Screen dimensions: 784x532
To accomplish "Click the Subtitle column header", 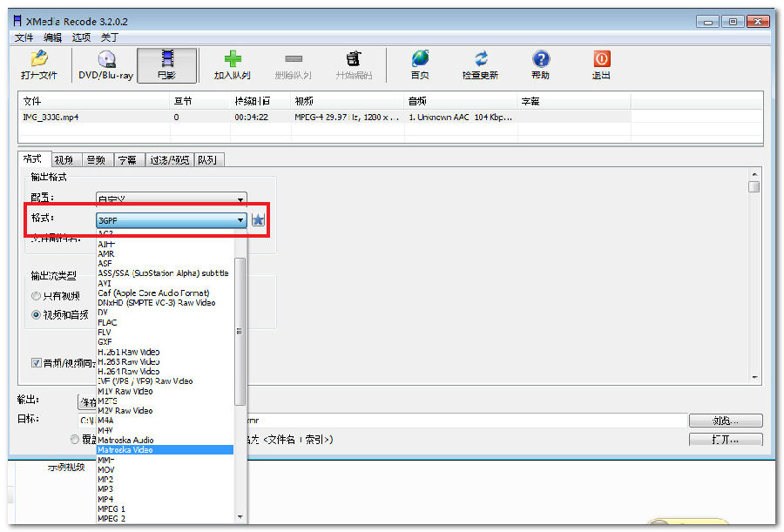I will pyautogui.click(x=573, y=101).
